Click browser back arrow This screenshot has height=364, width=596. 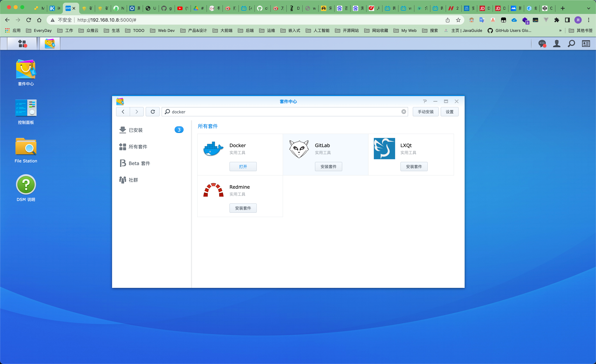click(7, 20)
